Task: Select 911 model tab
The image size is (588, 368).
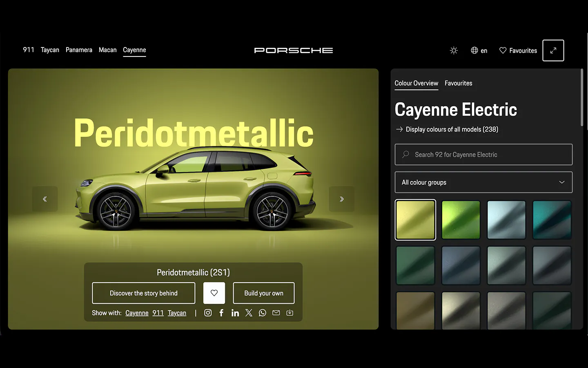Action: 29,50
